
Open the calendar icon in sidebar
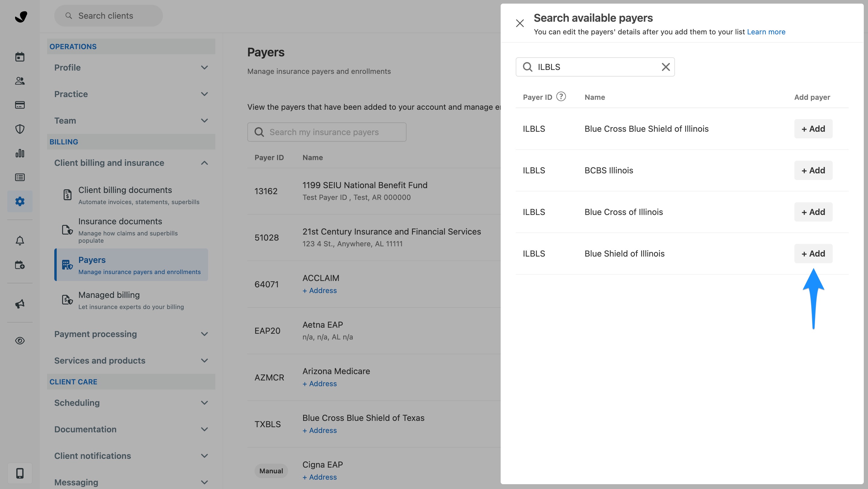(x=20, y=57)
